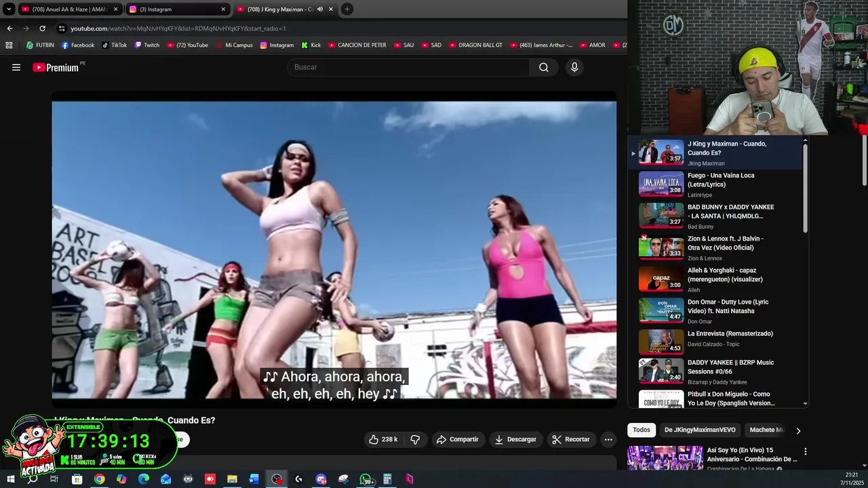Go back in browser history

pos(9,28)
